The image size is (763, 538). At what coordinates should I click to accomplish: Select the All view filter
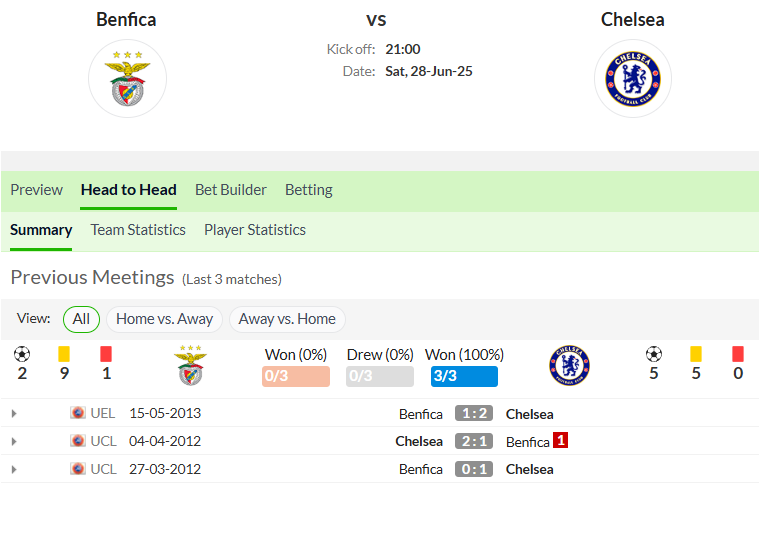pyautogui.click(x=81, y=319)
